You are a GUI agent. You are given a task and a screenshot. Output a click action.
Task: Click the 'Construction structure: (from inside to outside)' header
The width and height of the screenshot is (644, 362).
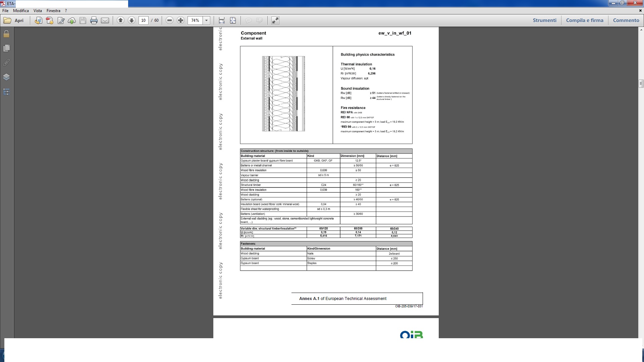326,151
